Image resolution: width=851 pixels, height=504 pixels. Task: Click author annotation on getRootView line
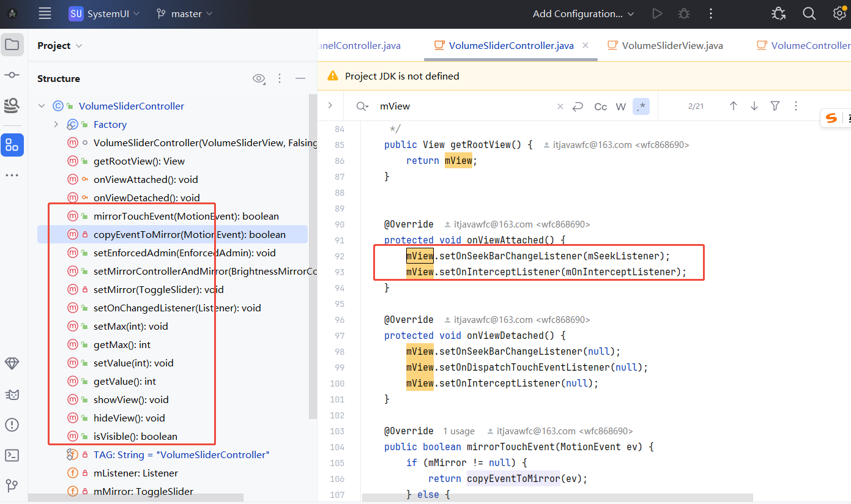[x=616, y=145]
